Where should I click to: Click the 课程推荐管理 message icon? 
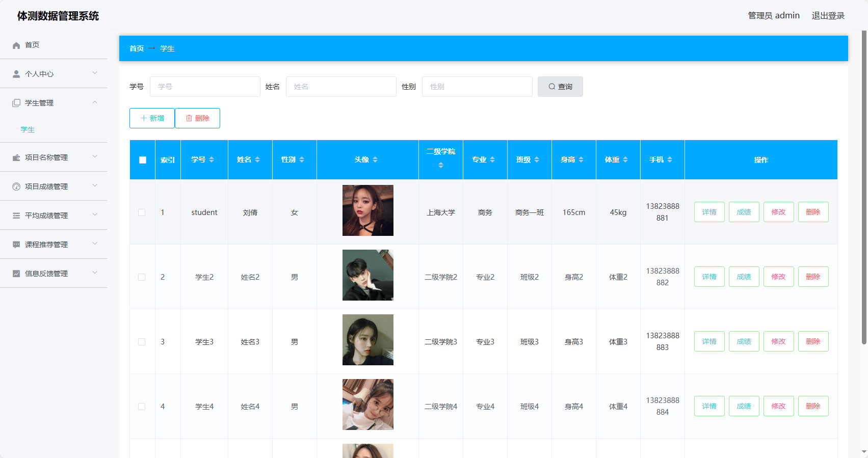[x=16, y=245]
